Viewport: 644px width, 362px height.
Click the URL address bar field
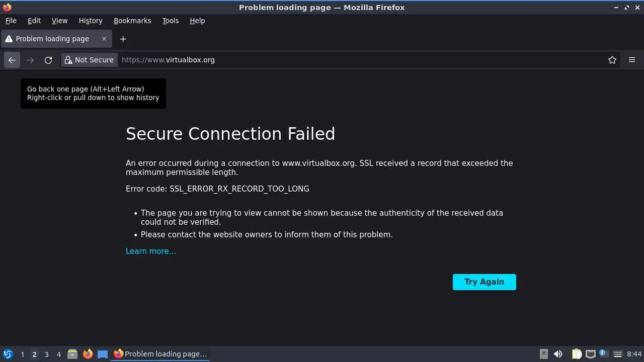[352, 60]
